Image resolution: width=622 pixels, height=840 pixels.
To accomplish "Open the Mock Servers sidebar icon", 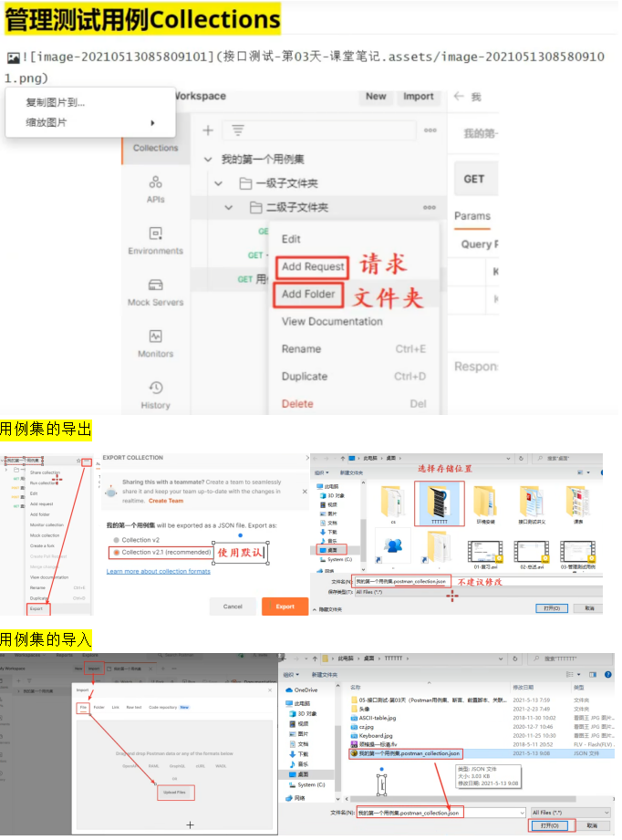I will coord(155,285).
